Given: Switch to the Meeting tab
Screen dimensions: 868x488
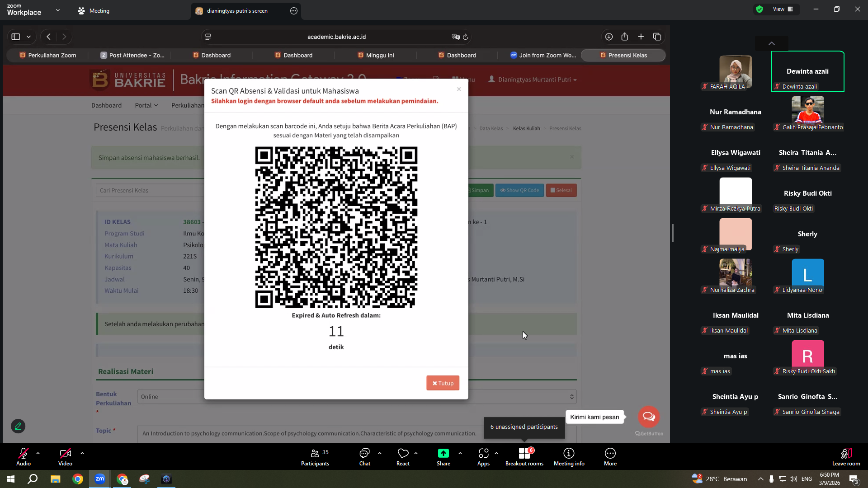Looking at the screenshot, I should 94,11.
